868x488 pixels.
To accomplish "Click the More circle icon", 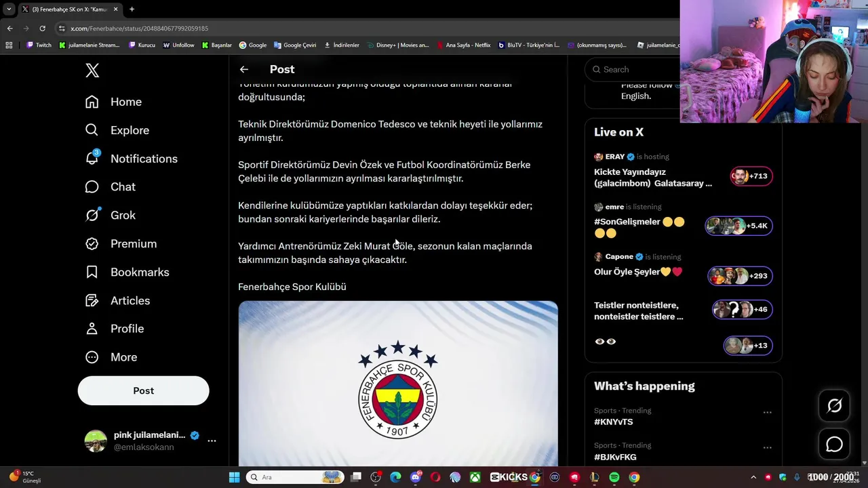I will [x=92, y=357].
